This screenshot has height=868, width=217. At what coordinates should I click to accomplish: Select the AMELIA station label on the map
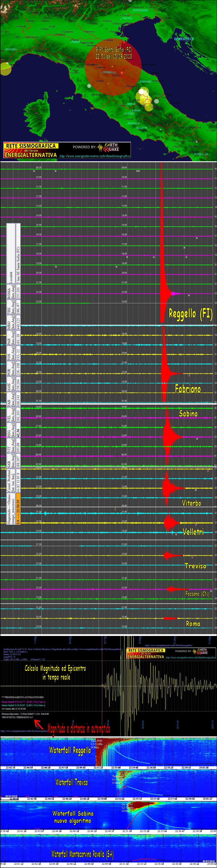pos(131,104)
